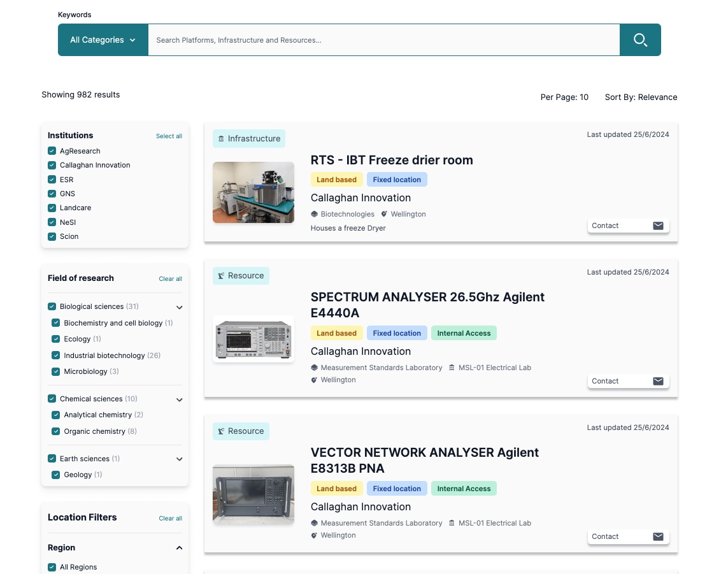Screen dimensions: 728x574
Task: Open the All Categories dropdown
Action: (x=103, y=40)
